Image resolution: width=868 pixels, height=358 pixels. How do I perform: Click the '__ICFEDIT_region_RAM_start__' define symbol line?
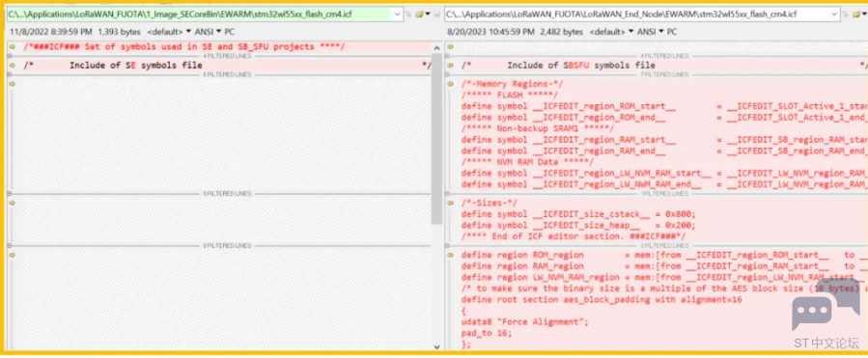(x=664, y=140)
